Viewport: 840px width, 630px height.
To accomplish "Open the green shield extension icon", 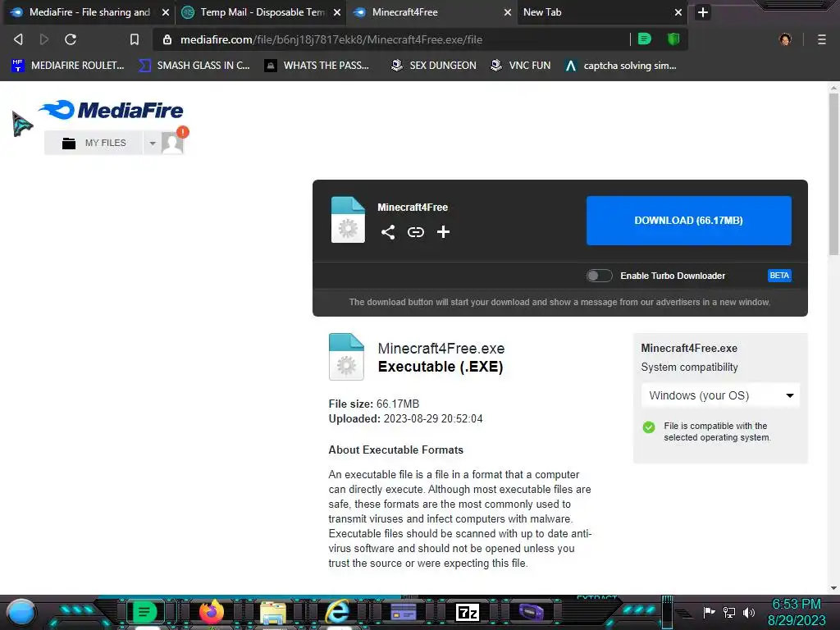I will pyautogui.click(x=673, y=39).
